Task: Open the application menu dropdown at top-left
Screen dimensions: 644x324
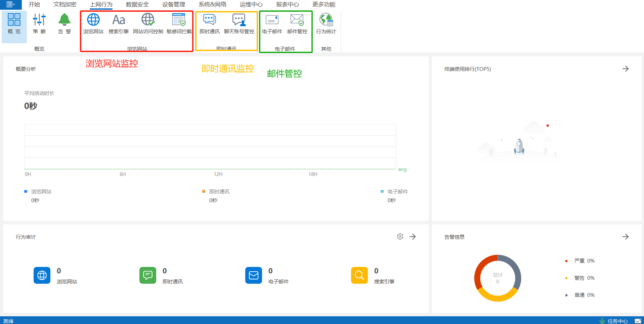Action: [11, 4]
